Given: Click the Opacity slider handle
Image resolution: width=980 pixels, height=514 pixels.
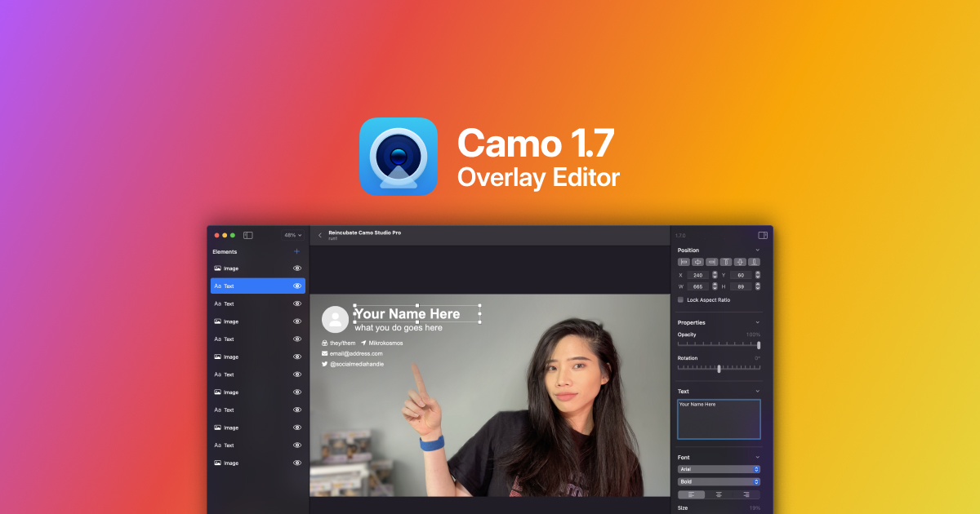Looking at the screenshot, I should [759, 345].
